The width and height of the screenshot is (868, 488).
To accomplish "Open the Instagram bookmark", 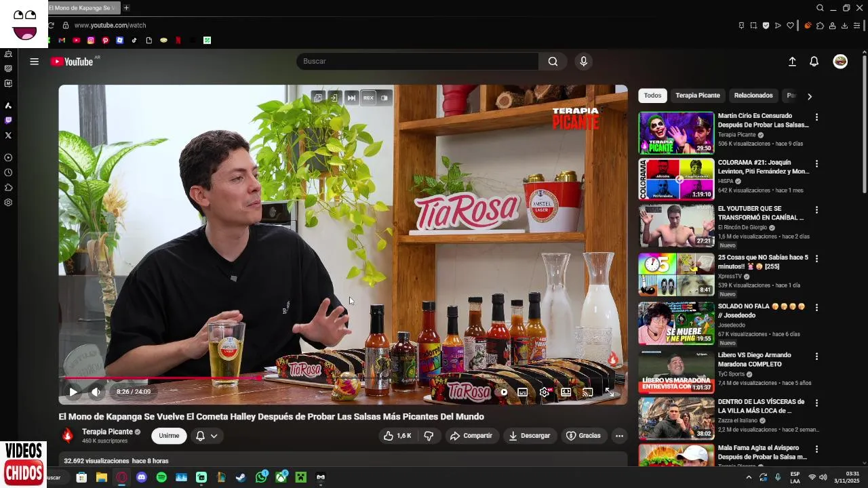I will [91, 40].
